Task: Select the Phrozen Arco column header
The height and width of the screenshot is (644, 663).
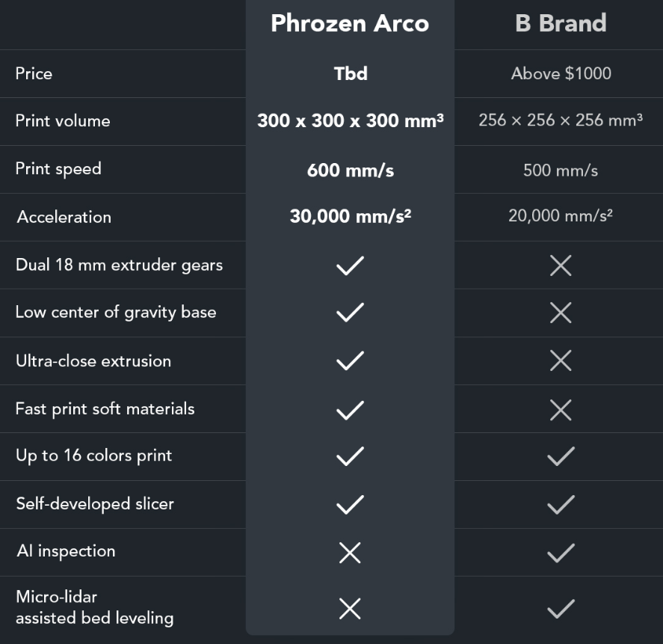Action: (x=350, y=23)
